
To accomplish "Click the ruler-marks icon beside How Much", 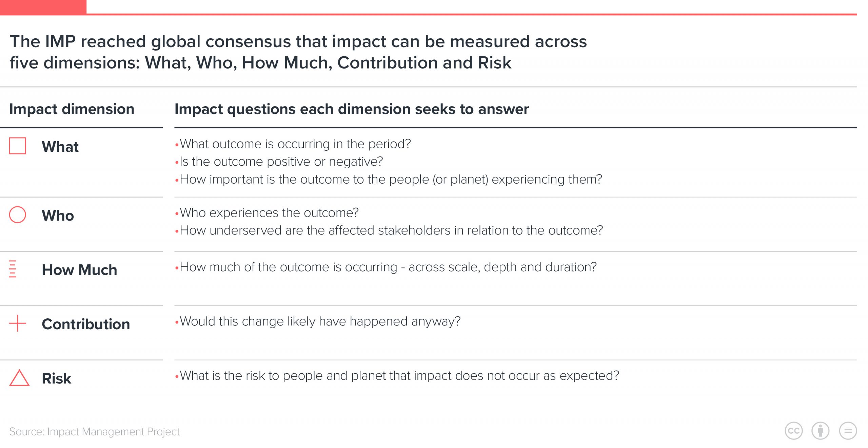I will coord(13,269).
